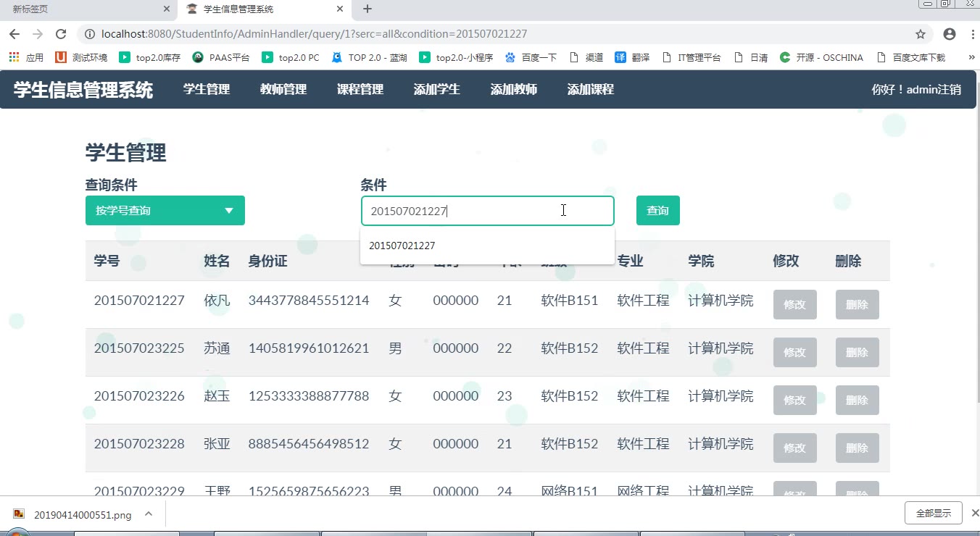Open the 教师管理 nav menu
This screenshot has width=980, height=536.
[283, 89]
